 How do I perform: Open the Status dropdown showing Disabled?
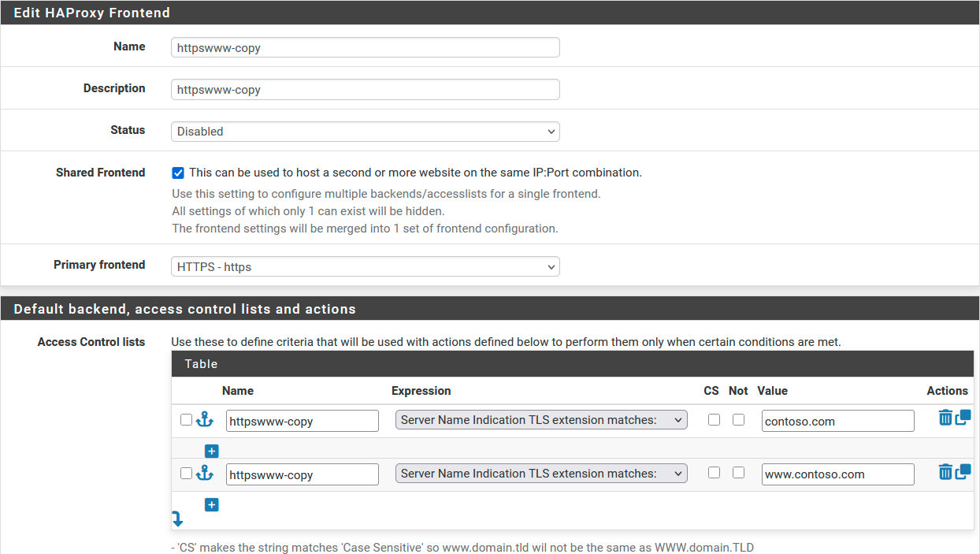coord(366,132)
